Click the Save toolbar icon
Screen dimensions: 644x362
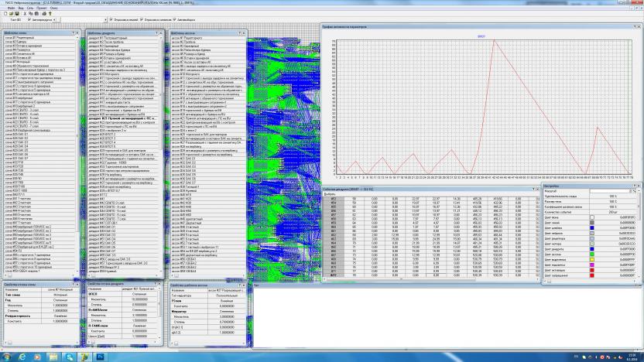click(x=15, y=13)
